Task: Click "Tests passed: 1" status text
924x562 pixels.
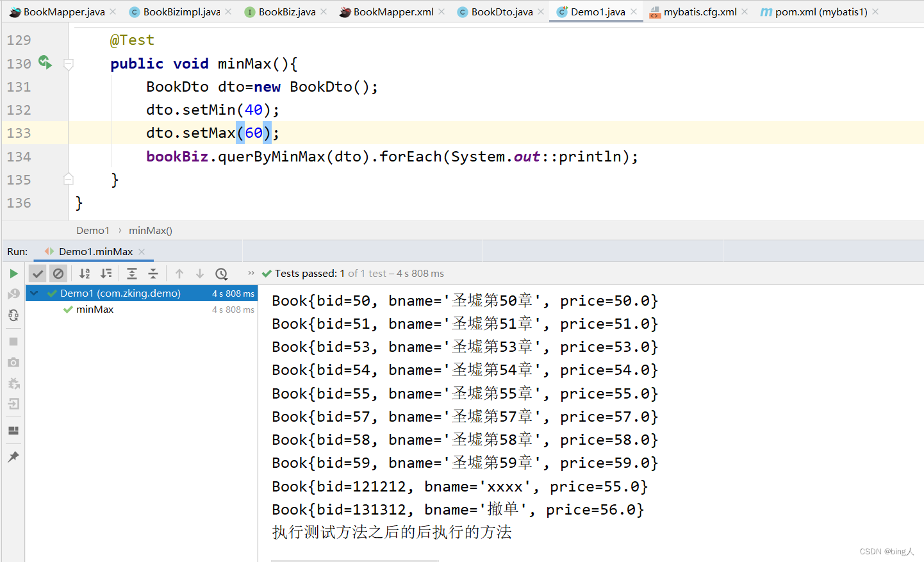Action: (x=310, y=273)
